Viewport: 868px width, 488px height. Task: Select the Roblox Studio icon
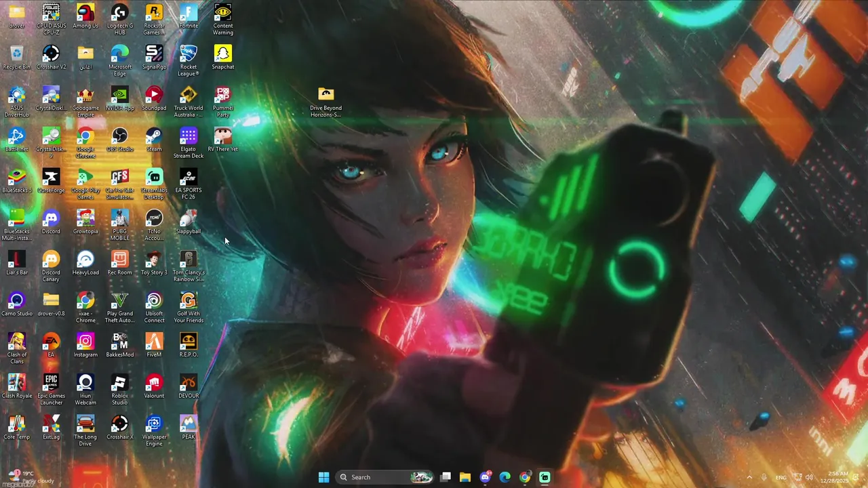pyautogui.click(x=119, y=390)
